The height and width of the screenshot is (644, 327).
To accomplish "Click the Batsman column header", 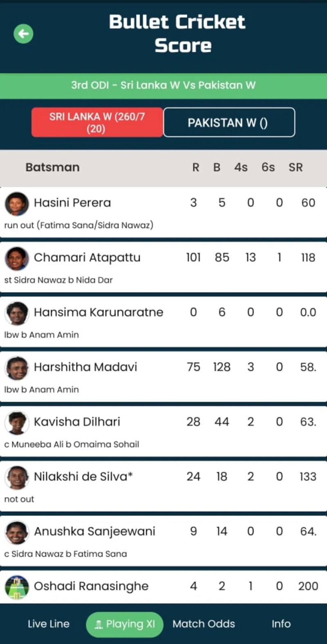I will 52,167.
